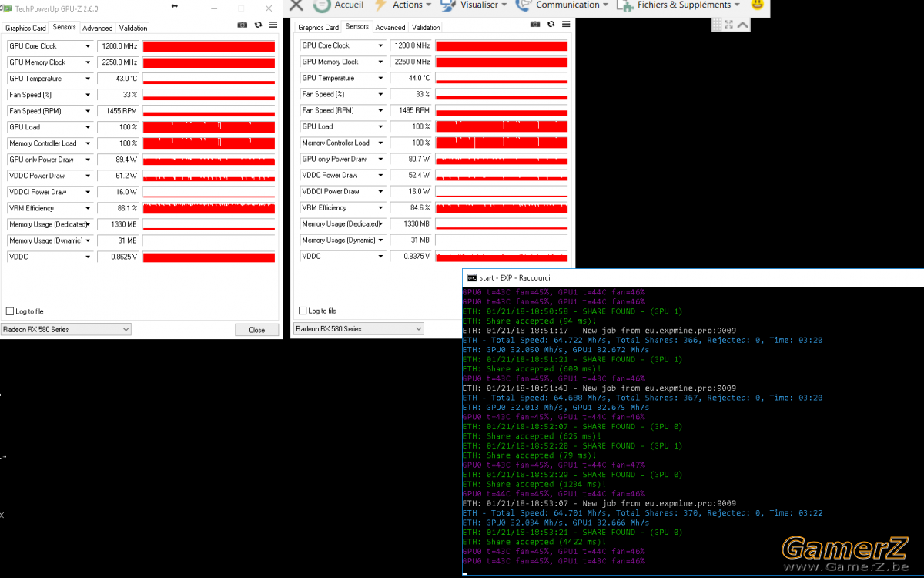
Task: Click the console line 'Share accepted (4422 ms)!'
Action: (x=534, y=542)
